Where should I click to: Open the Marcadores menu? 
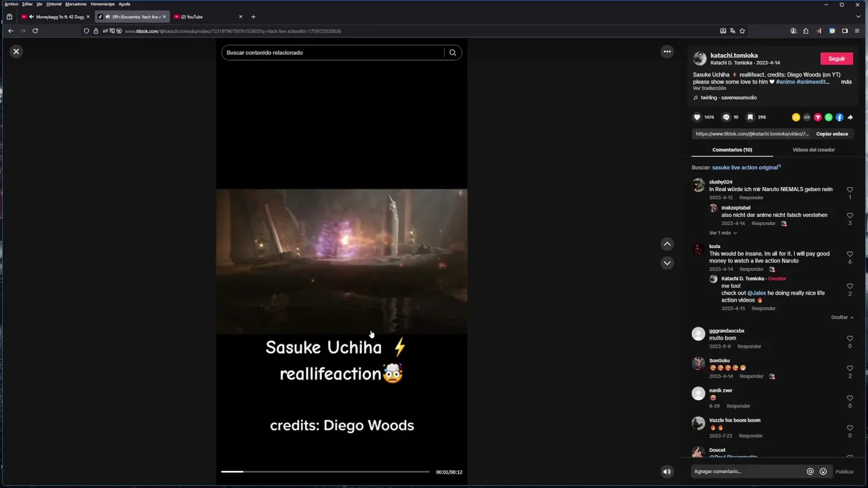tap(76, 4)
